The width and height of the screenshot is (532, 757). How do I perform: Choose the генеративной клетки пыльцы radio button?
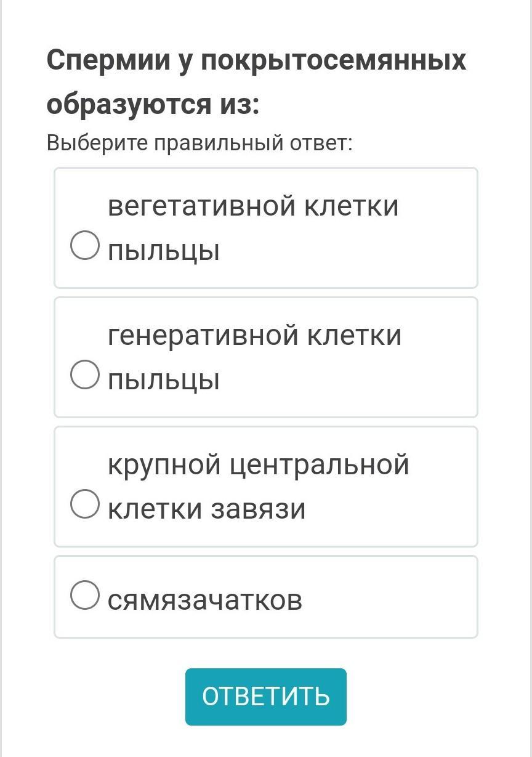pos(85,375)
